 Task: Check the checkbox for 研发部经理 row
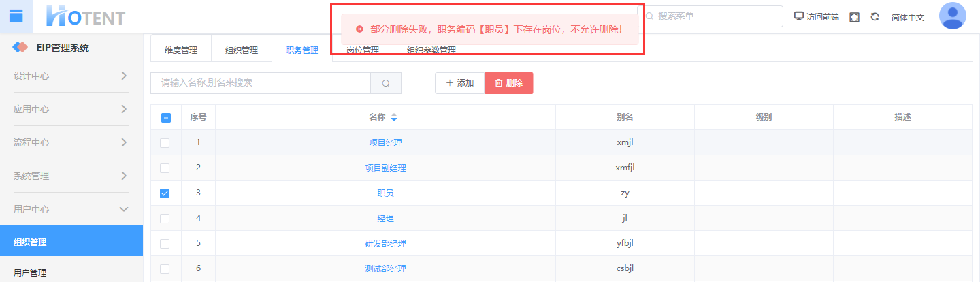coord(165,244)
